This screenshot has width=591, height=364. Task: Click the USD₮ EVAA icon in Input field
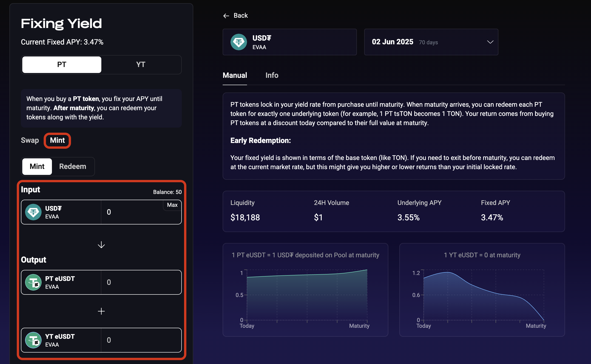coord(33,212)
